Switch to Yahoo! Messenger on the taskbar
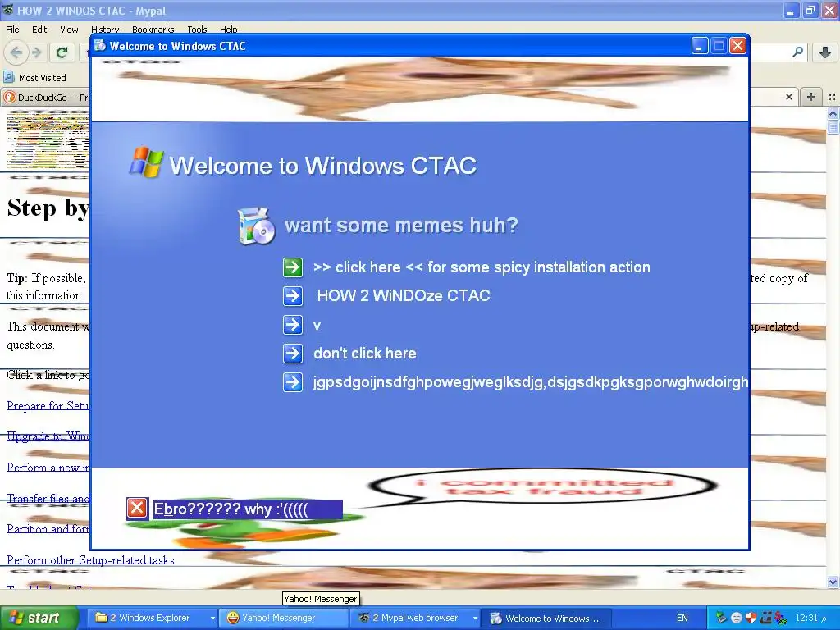Viewport: 840px width, 630px height. point(284,618)
